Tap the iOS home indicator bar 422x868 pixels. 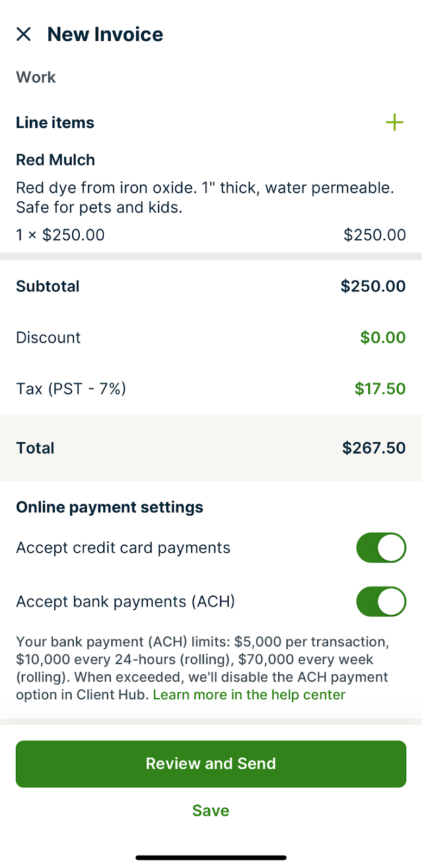[x=211, y=858]
